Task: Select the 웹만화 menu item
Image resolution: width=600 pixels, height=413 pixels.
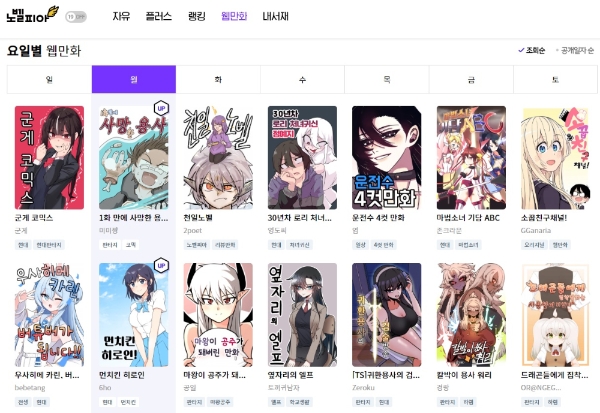Action: (234, 16)
